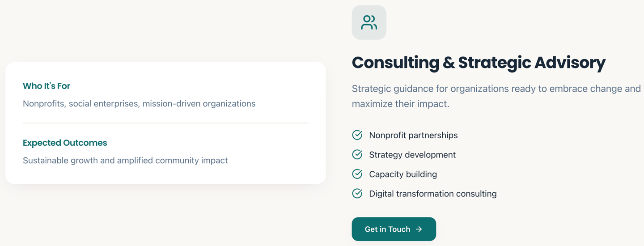Viewport: 644px width, 246px height.
Task: Click the Nonprofits, social enterprises audience text
Action: pyautogui.click(x=139, y=104)
